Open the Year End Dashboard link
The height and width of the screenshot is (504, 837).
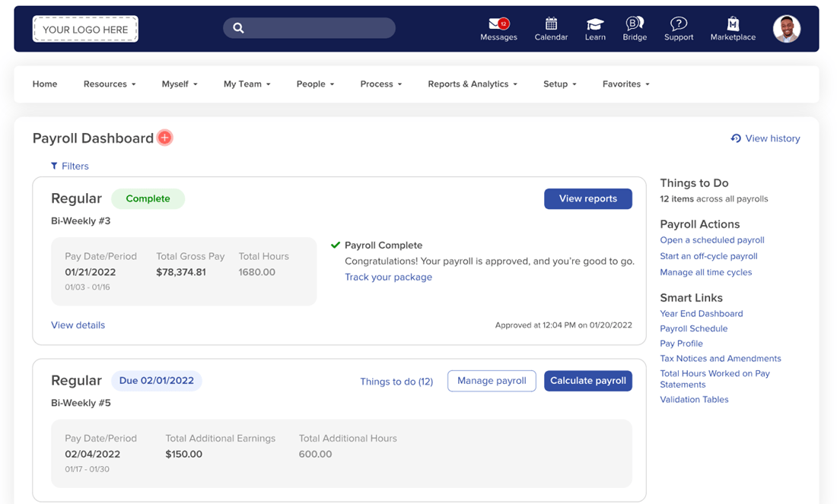point(701,313)
